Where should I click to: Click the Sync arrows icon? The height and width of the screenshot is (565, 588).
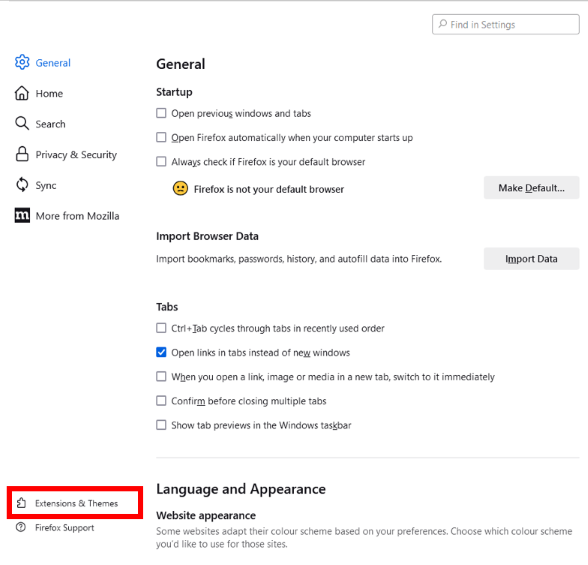point(22,185)
